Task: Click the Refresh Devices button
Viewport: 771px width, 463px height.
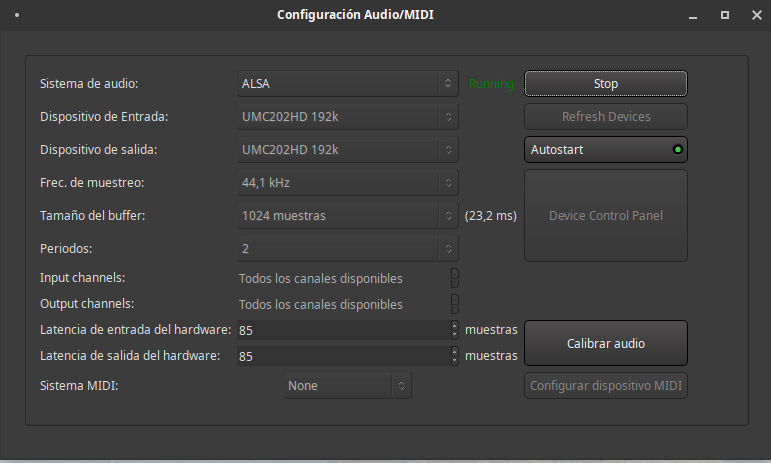Action: pyautogui.click(x=605, y=117)
